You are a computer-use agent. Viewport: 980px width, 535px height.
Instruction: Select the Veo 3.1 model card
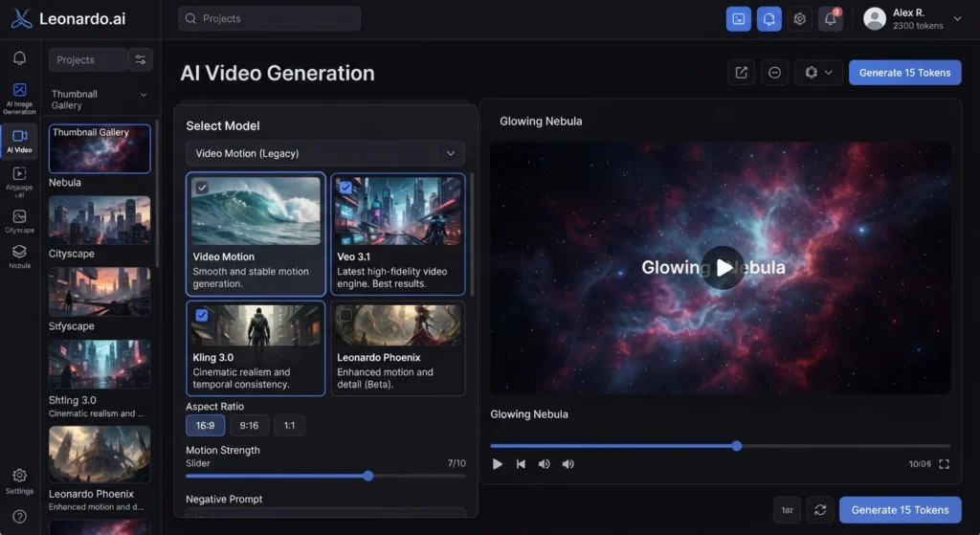tap(397, 234)
